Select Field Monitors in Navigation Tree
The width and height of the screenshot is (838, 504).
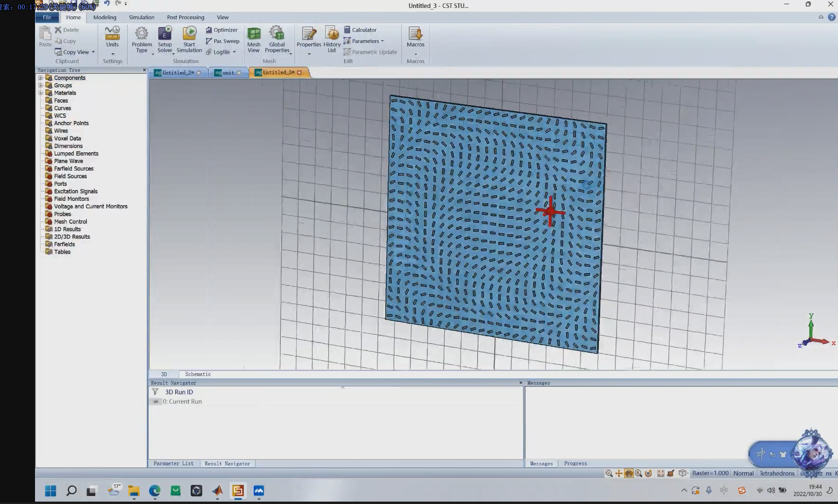pyautogui.click(x=71, y=199)
